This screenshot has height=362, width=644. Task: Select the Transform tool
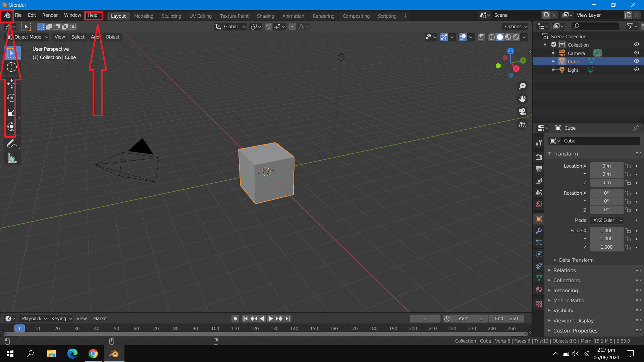(12, 127)
